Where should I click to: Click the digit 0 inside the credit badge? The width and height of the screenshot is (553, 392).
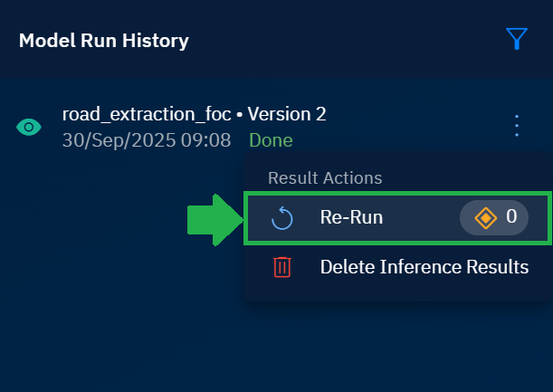511,217
